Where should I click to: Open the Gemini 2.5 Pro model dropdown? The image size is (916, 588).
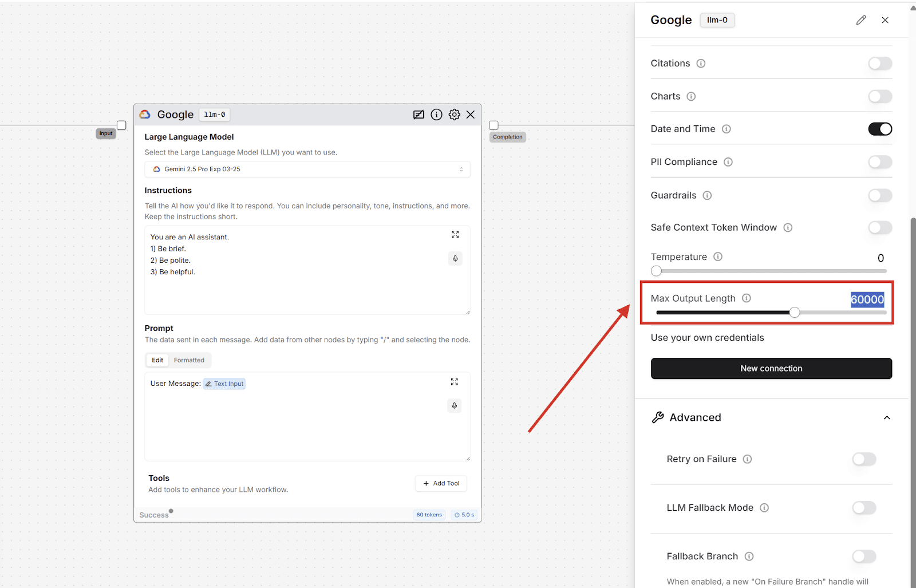pyautogui.click(x=307, y=169)
